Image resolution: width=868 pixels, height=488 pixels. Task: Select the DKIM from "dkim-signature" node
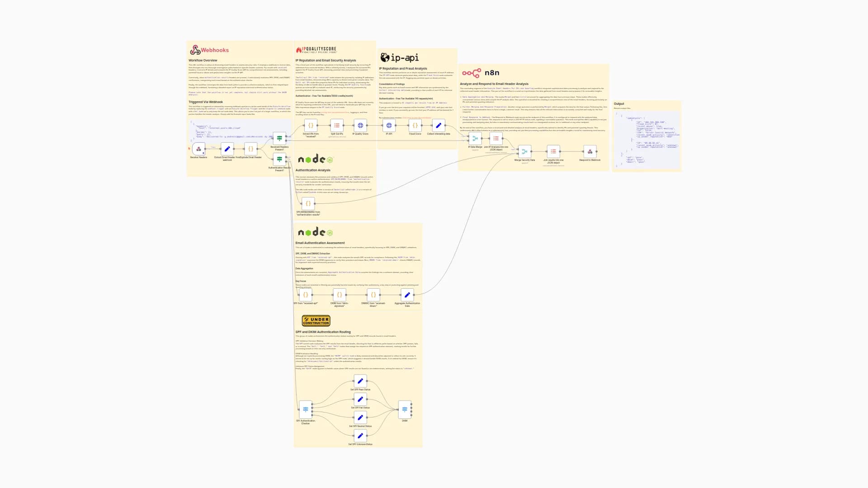click(x=340, y=295)
